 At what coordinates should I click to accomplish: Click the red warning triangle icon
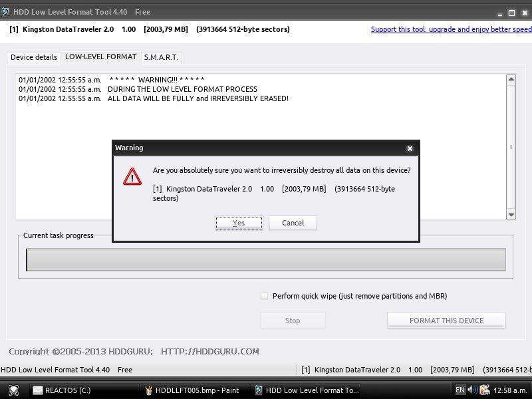132,177
